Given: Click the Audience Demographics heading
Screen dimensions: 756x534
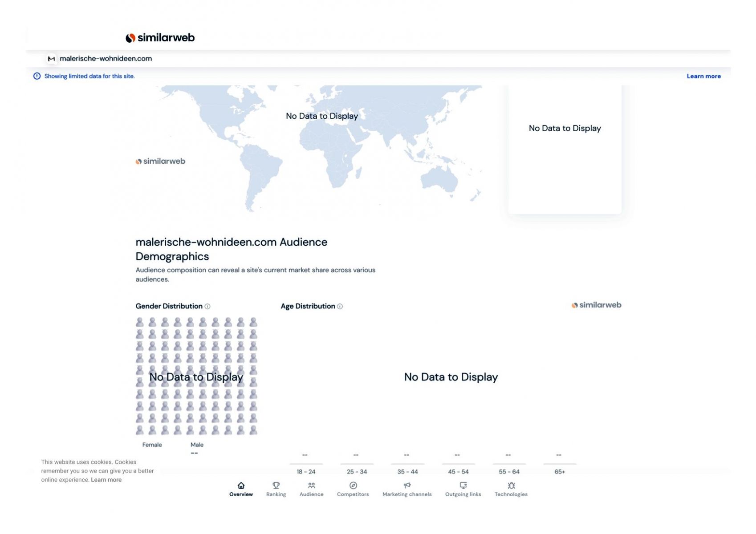Looking at the screenshot, I should [x=232, y=249].
